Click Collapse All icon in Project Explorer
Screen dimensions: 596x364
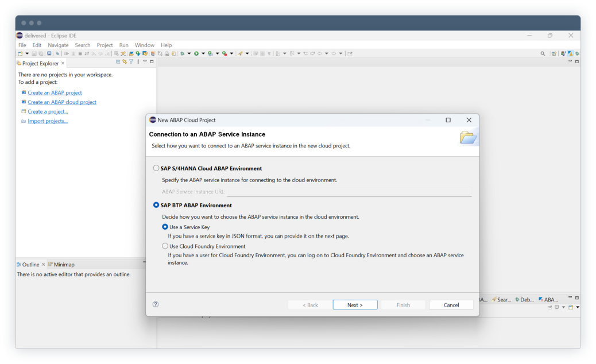point(118,62)
